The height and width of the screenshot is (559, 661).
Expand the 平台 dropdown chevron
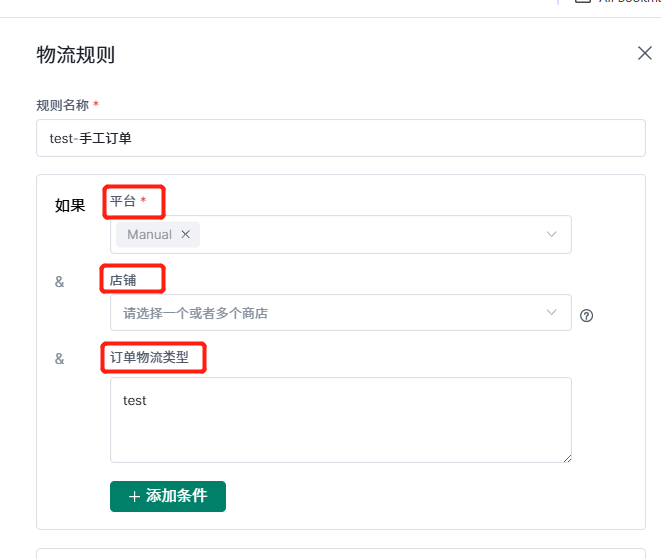(x=551, y=234)
